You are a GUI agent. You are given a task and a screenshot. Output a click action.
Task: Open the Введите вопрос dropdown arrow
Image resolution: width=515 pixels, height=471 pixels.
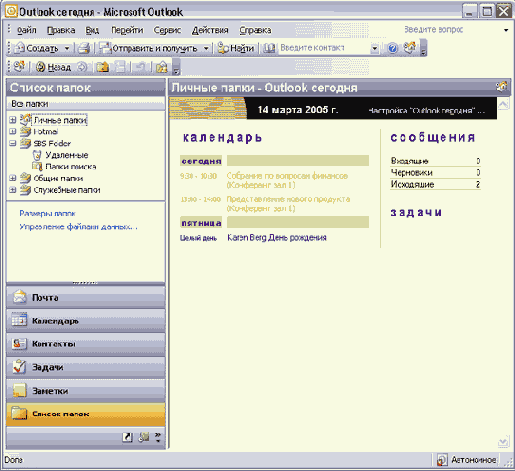click(506, 30)
